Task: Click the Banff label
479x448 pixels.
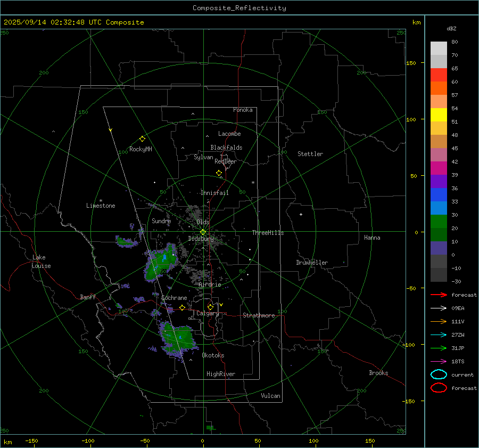Action: tap(88, 297)
